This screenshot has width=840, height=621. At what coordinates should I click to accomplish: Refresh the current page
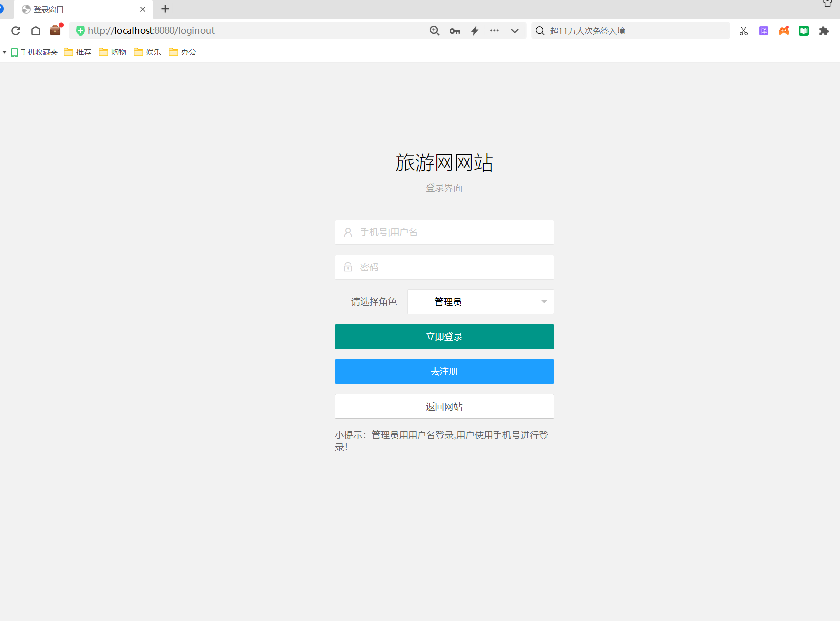point(16,30)
